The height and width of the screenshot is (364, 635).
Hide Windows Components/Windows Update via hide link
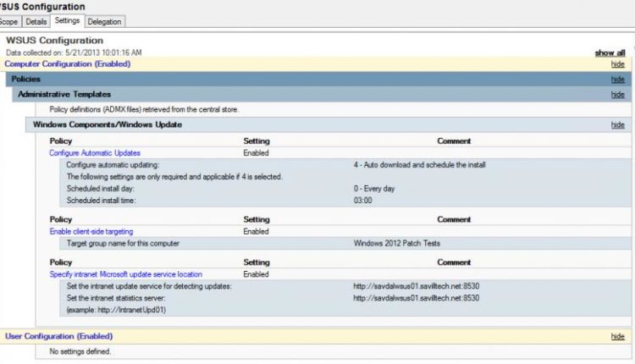coord(617,124)
